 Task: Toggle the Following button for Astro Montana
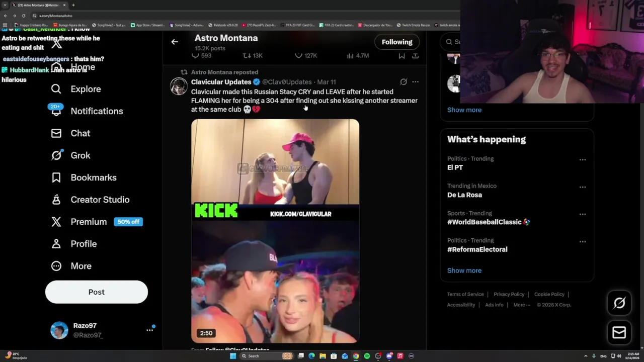tap(397, 42)
